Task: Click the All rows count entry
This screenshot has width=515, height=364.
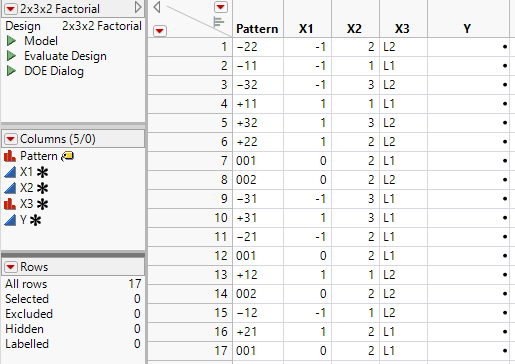Action: (73, 284)
